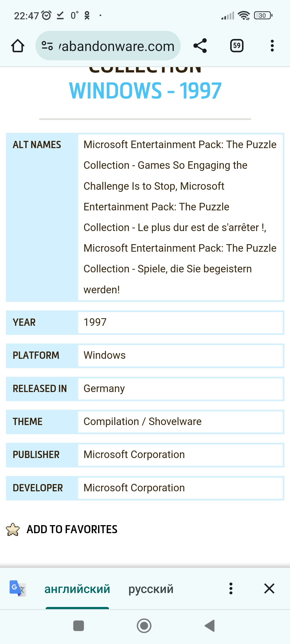Switch to the русский language tab
This screenshot has height=644, width=290.
pos(151,589)
